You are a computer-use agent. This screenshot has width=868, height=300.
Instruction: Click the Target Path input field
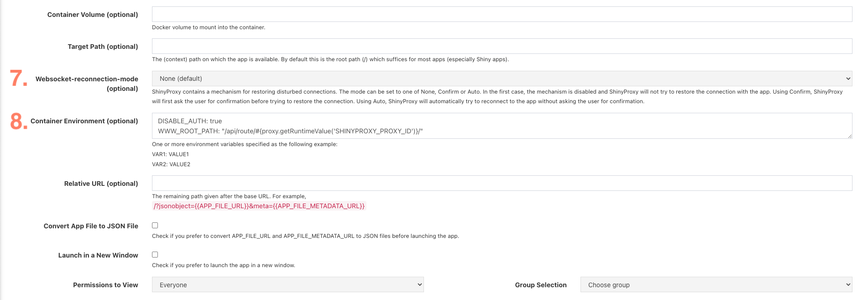point(502,46)
